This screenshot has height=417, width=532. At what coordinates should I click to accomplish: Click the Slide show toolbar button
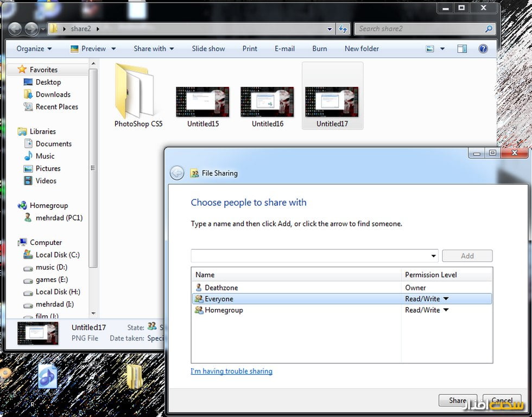(x=208, y=49)
